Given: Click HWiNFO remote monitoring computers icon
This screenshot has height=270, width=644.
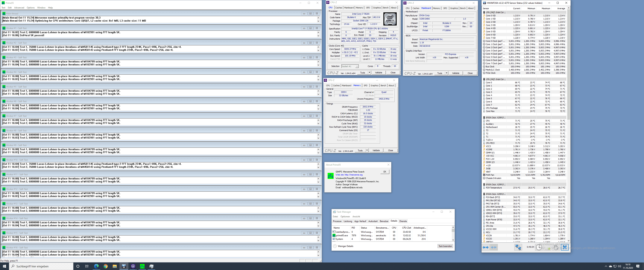Looking at the screenshot, I should [x=518, y=247].
